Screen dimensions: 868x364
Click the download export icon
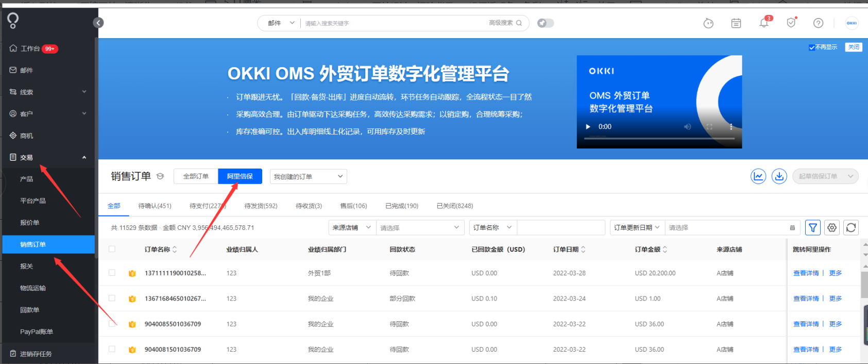point(779,176)
